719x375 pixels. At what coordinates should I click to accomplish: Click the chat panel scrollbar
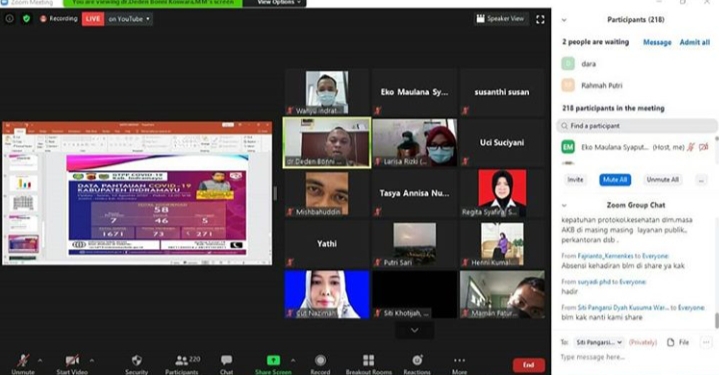[x=716, y=321]
